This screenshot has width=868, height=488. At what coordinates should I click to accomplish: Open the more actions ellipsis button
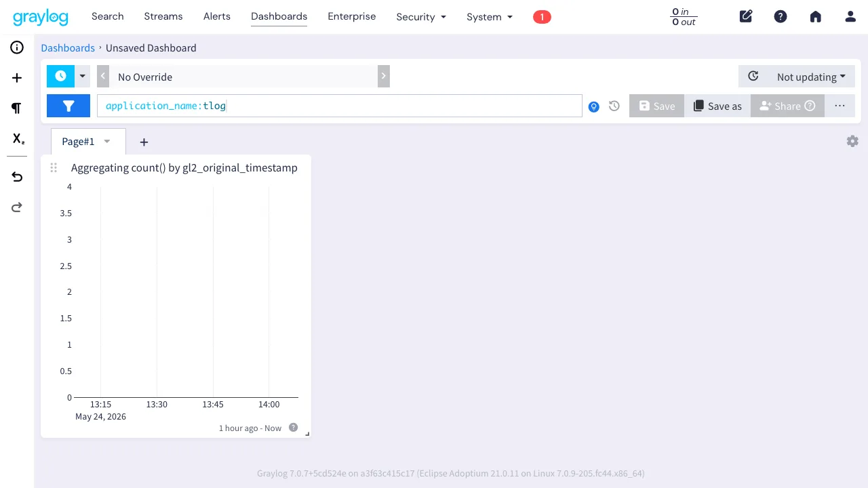pyautogui.click(x=840, y=106)
